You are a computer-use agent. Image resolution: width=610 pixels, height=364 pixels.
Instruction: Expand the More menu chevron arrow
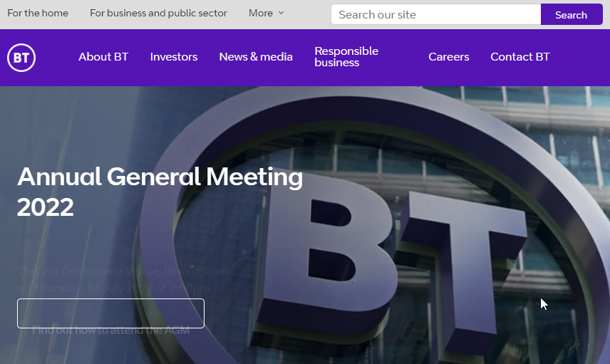pos(281,14)
